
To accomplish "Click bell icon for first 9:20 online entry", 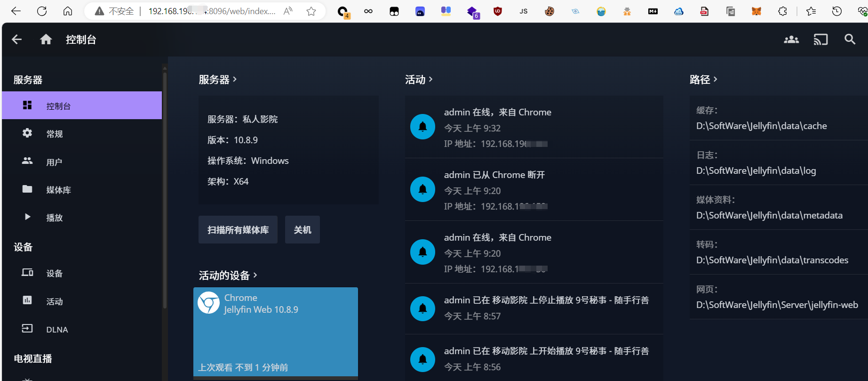I will pyautogui.click(x=422, y=252).
